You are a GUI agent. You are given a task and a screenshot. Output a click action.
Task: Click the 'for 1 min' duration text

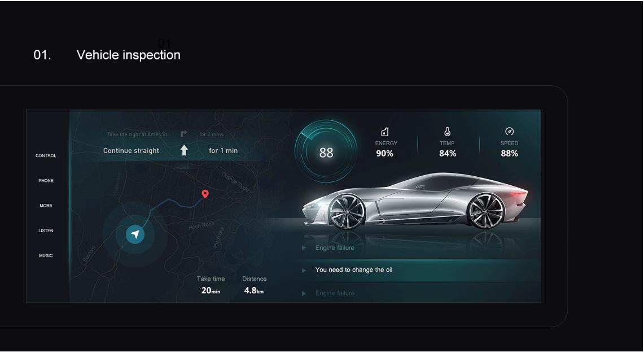click(224, 150)
